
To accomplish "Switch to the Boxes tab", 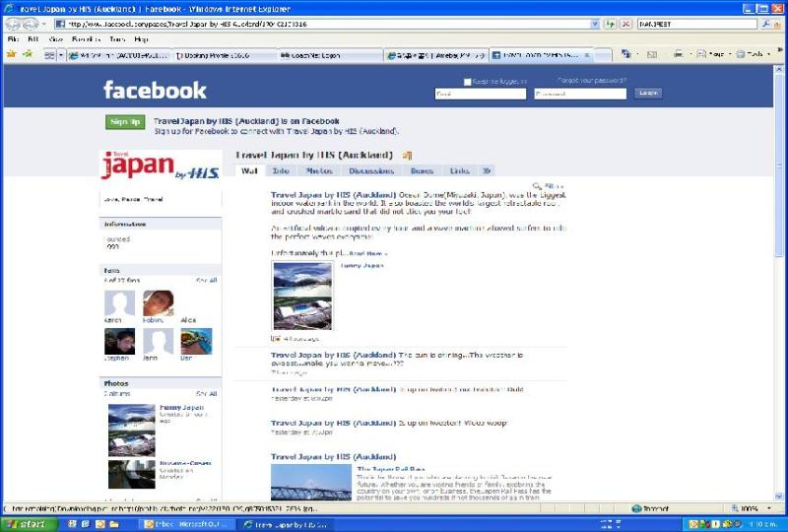I will click(x=422, y=170).
